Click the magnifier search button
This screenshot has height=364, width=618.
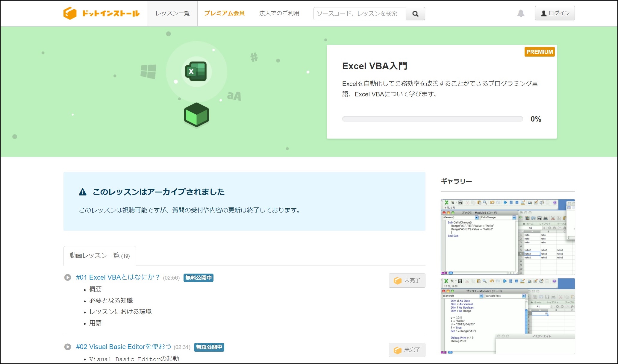(415, 13)
